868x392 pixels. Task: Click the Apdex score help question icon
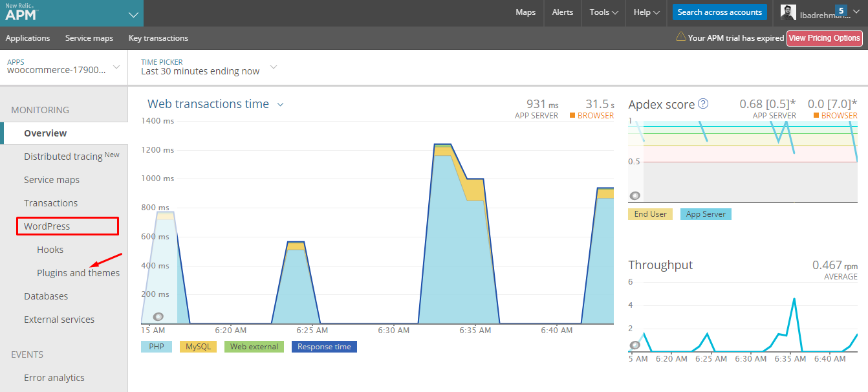(x=703, y=103)
